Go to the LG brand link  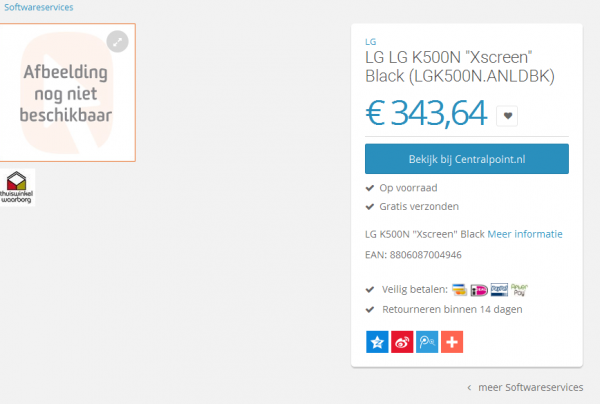(x=370, y=42)
